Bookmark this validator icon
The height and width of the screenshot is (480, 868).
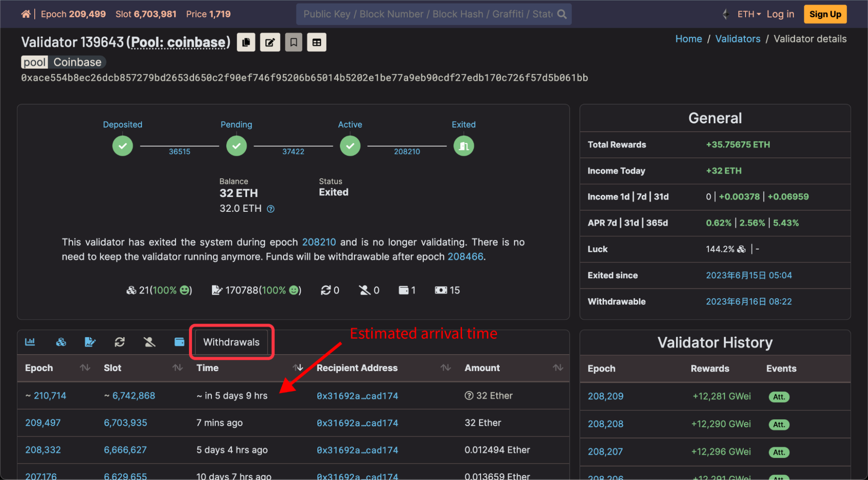click(x=294, y=43)
